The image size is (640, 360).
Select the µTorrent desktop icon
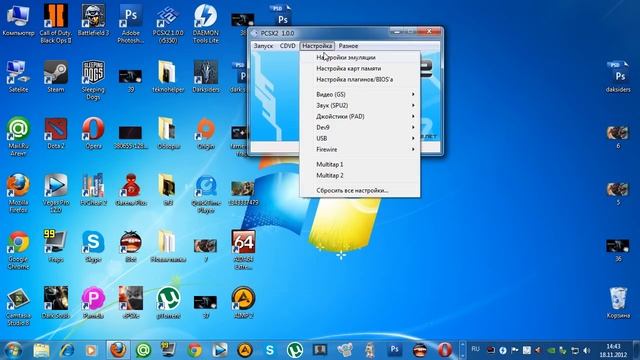168,303
